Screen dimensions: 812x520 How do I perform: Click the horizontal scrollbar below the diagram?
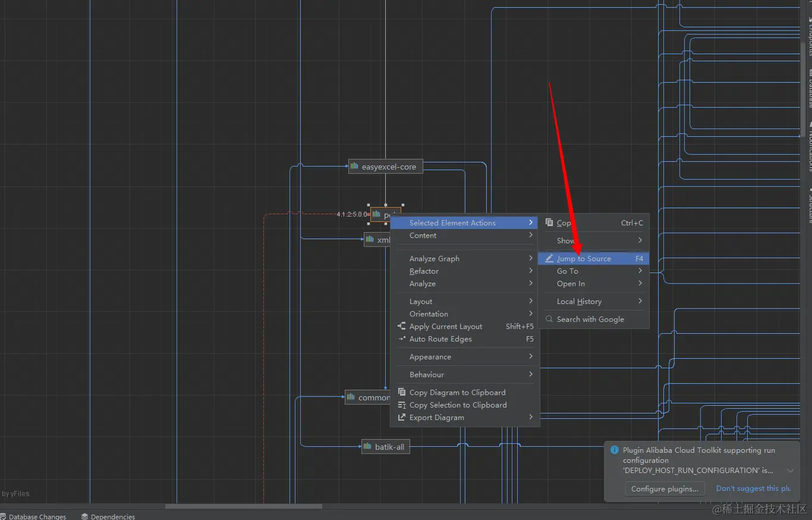tap(244, 507)
